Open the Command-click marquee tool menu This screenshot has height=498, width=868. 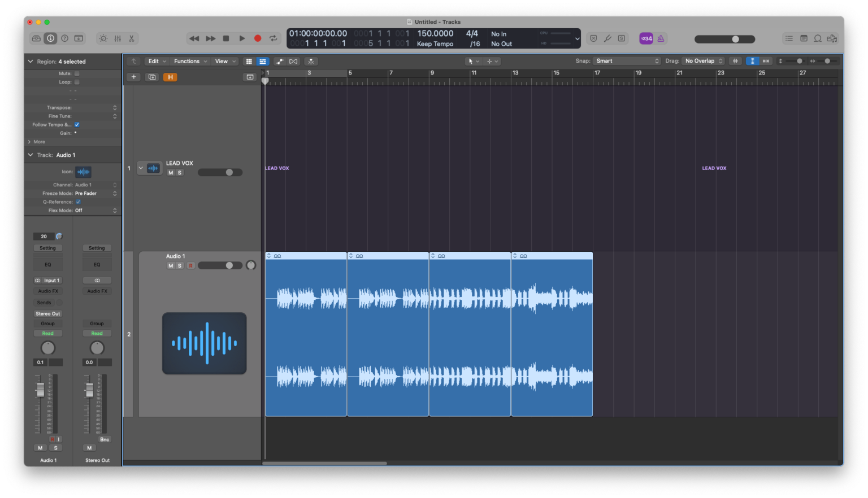pos(492,61)
